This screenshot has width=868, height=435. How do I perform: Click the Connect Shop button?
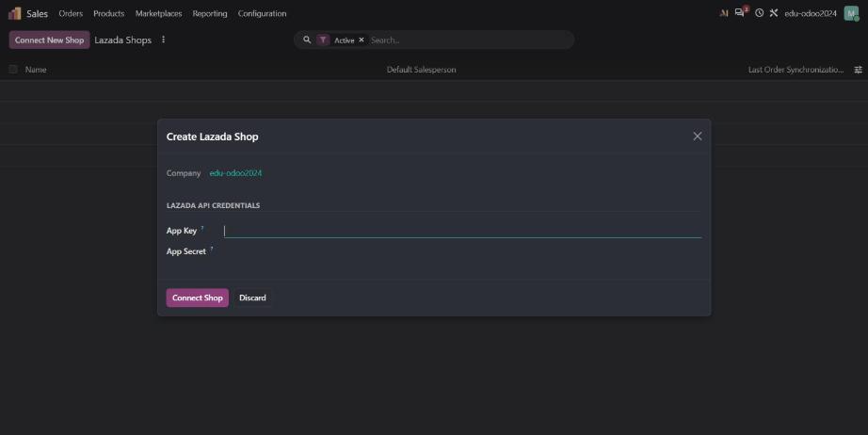click(x=197, y=298)
